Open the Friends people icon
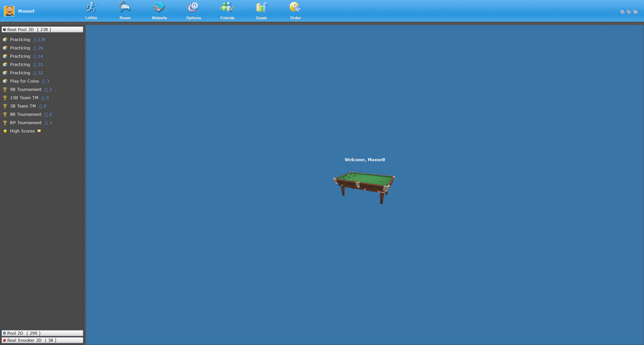 pyautogui.click(x=227, y=8)
